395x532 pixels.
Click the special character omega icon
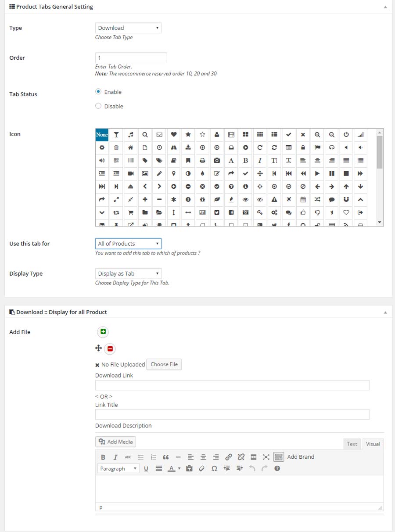coord(214,468)
